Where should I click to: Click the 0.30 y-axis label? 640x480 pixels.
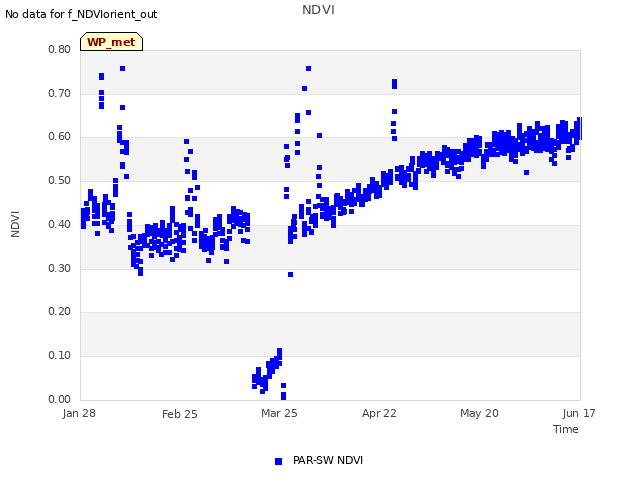point(59,269)
